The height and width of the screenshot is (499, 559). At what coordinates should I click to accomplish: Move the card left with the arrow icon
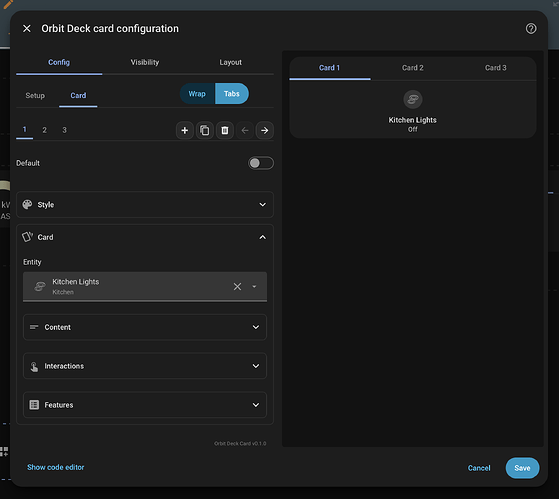coord(245,130)
